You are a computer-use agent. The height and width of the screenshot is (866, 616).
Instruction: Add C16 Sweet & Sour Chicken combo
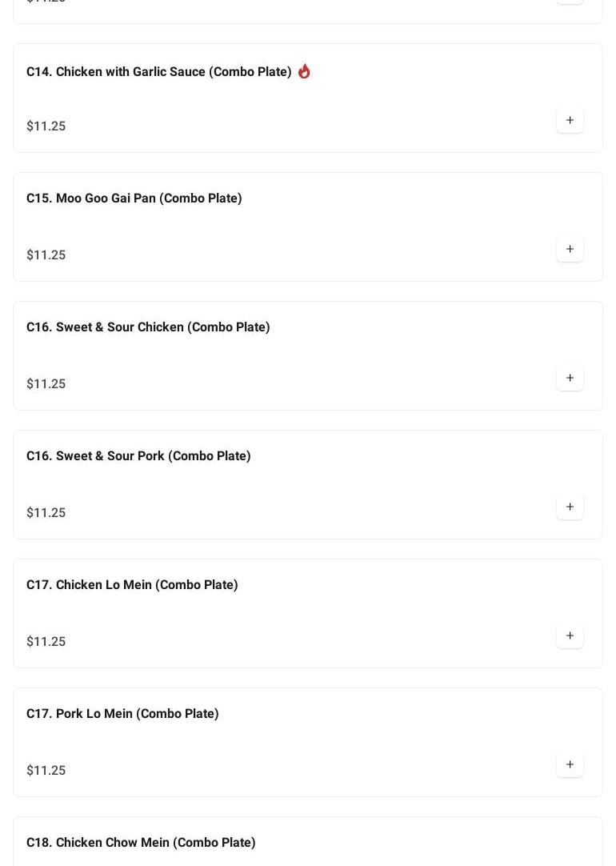570,379
